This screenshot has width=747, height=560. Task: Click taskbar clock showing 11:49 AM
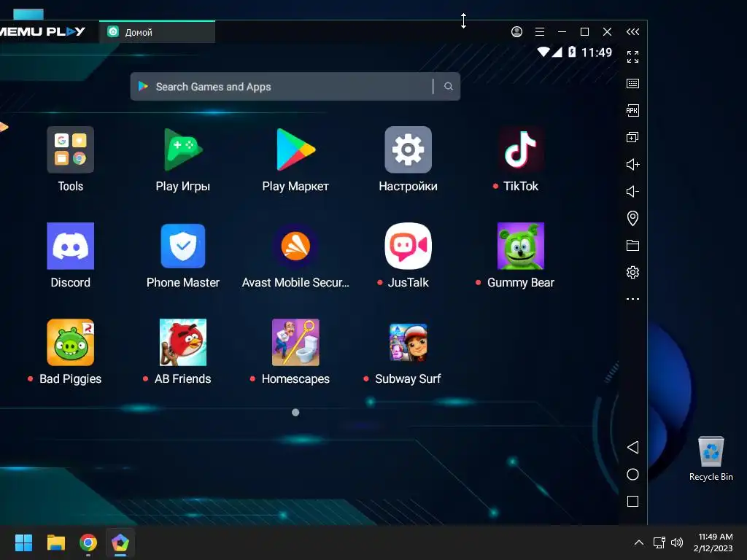tap(713, 542)
